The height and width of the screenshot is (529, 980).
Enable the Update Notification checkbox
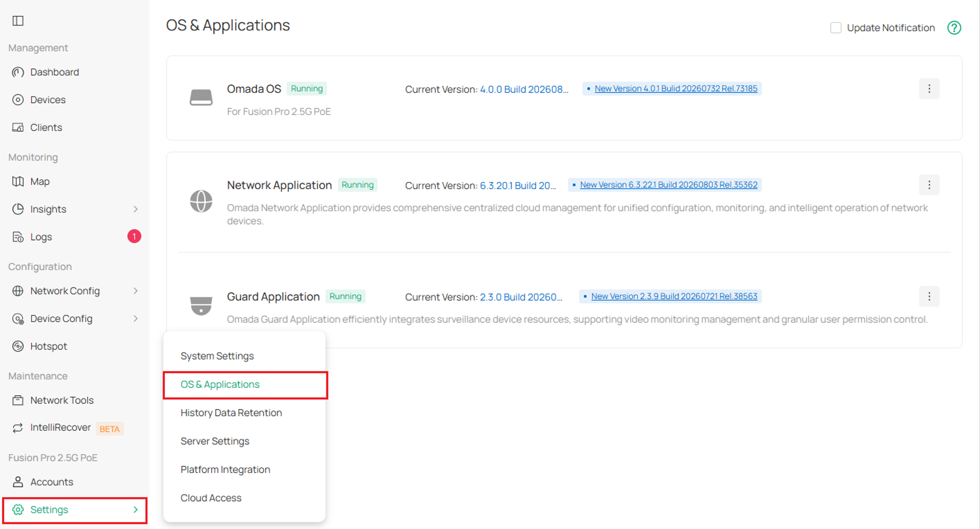(836, 28)
